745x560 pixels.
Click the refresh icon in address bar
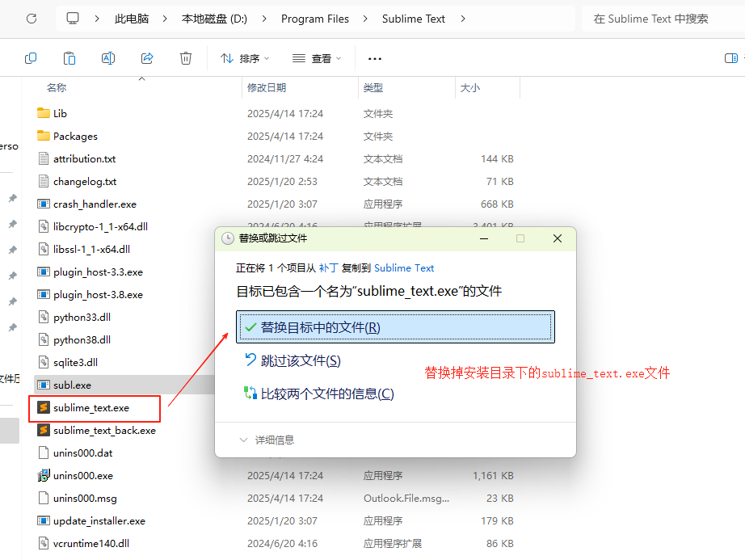pyautogui.click(x=32, y=19)
